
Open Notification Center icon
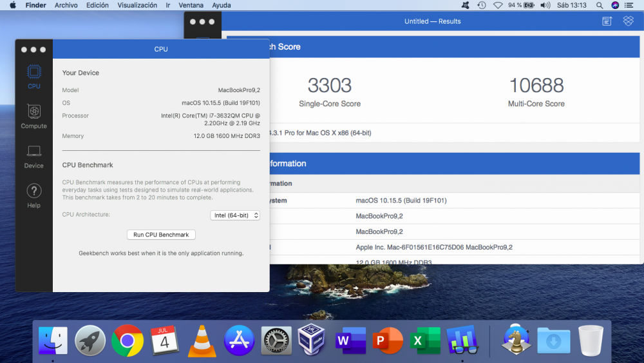point(629,5)
